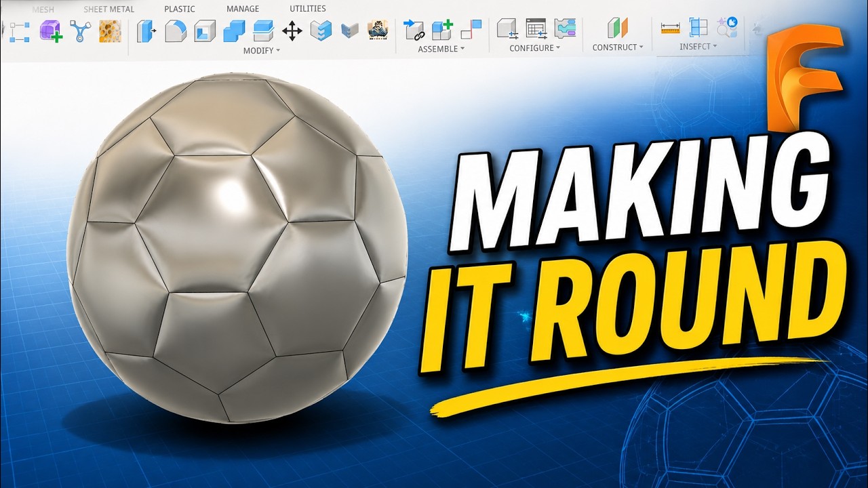Open the Configure table icon

(x=536, y=28)
